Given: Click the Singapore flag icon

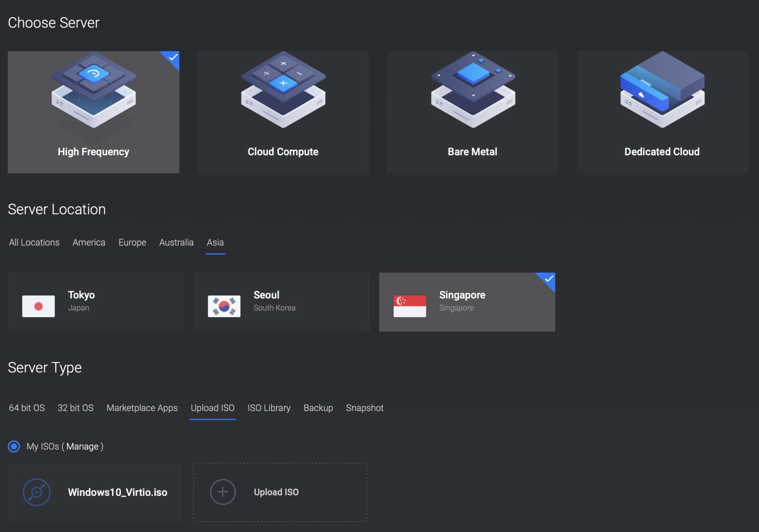Looking at the screenshot, I should 409,306.
